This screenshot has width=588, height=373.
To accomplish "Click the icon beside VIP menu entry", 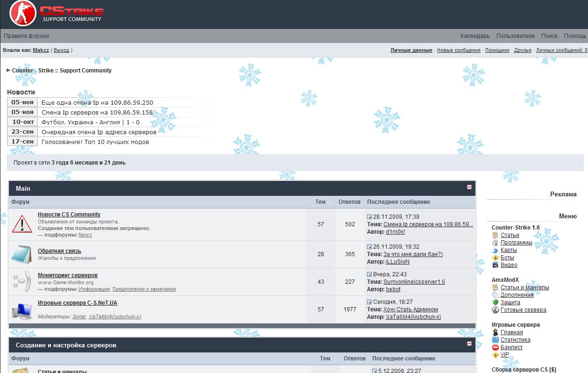I will coord(496,355).
